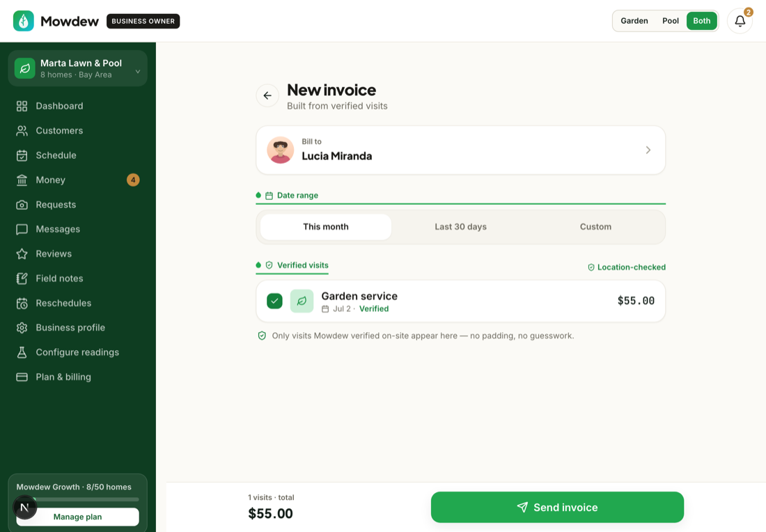
Task: Click the Reviews star icon
Action: click(x=22, y=253)
